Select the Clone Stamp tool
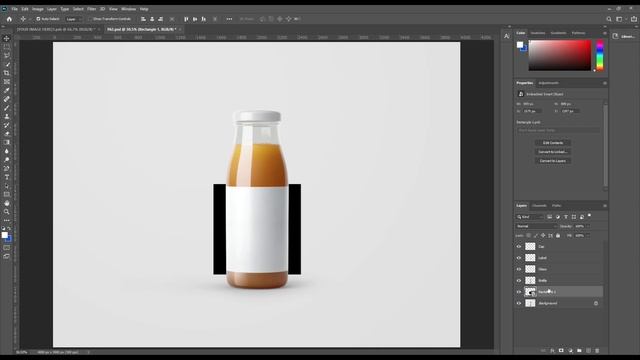640x360 pixels. (x=7, y=116)
